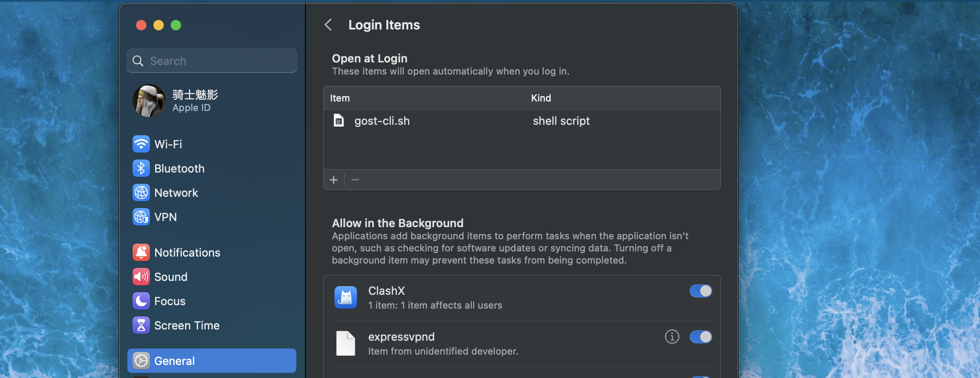Open Apple ID account profile
980x378 pixels.
pyautogui.click(x=175, y=101)
